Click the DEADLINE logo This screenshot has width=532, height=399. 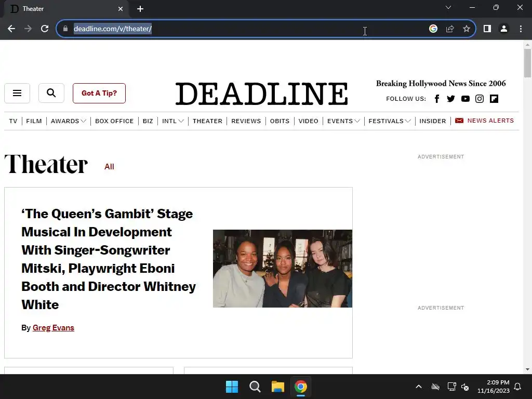point(262,94)
